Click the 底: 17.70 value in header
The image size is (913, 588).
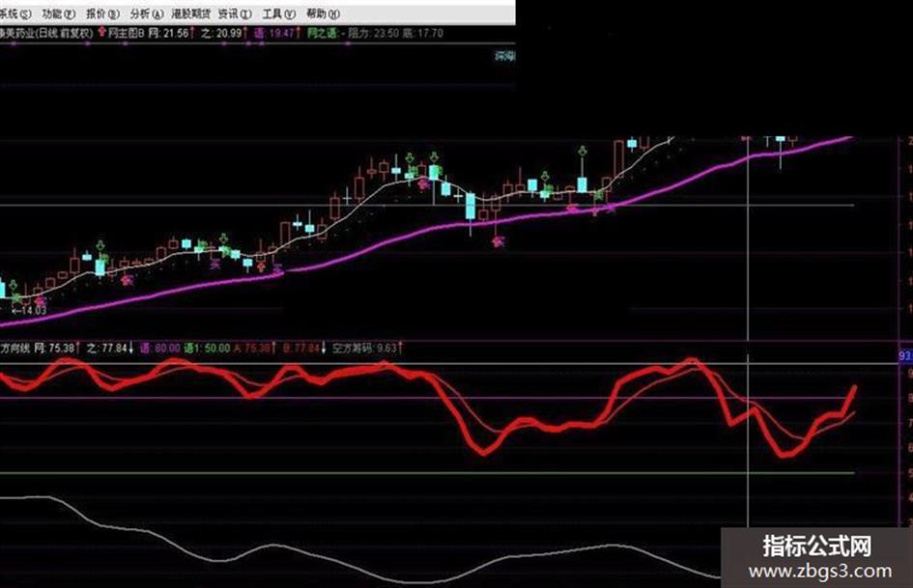[x=423, y=33]
